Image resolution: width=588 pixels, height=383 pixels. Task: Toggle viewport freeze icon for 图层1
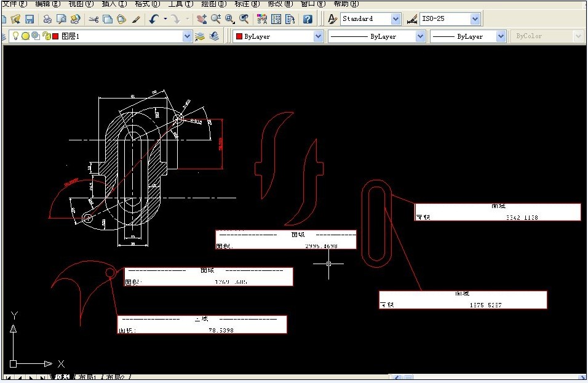click(36, 36)
